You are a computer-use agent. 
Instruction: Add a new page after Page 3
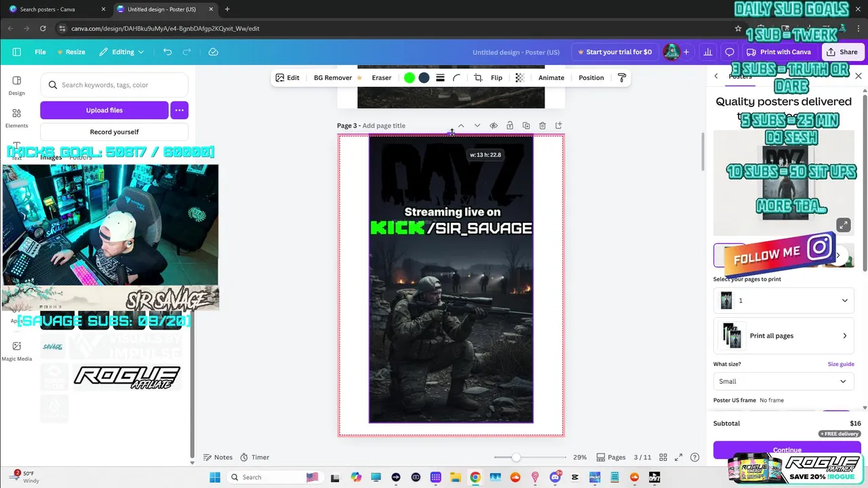pyautogui.click(x=559, y=125)
